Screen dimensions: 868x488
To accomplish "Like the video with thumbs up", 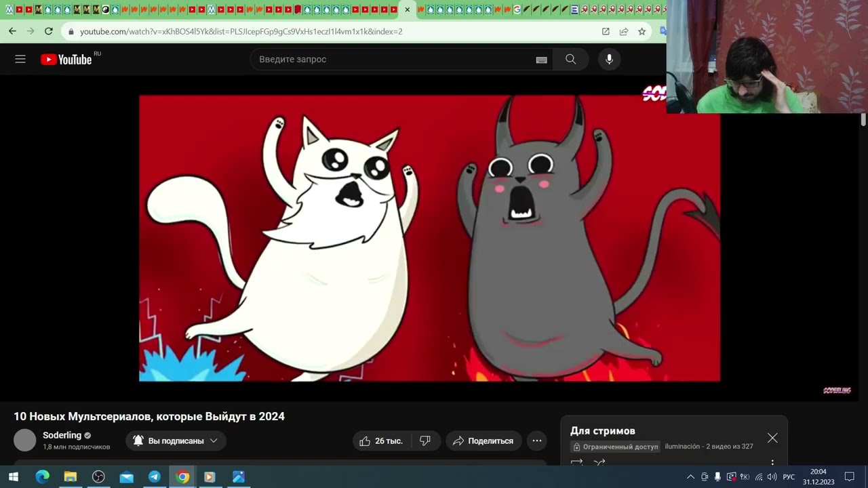I will (x=382, y=441).
